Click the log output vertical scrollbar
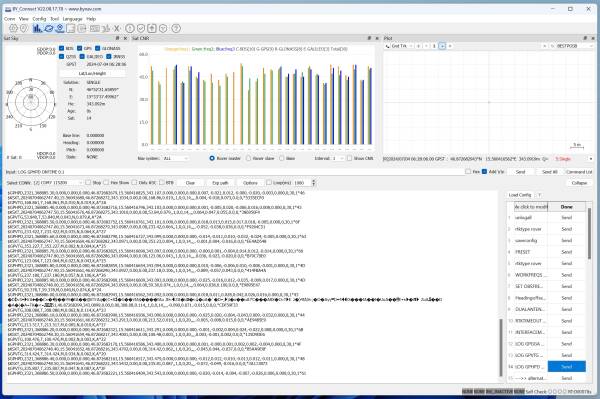Image resolution: width=600 pixels, height=399 pixels. tap(501, 348)
